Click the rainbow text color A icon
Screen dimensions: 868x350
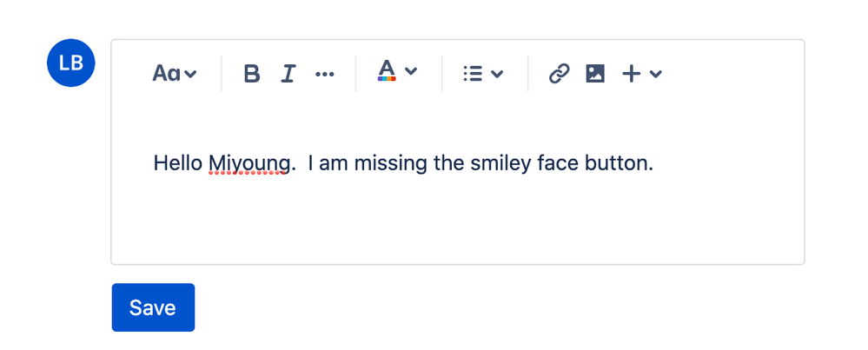(x=387, y=70)
